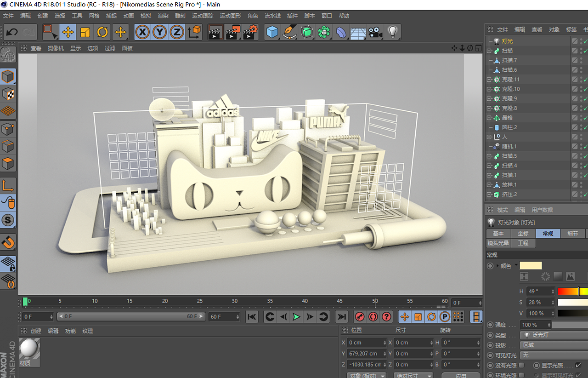Click the H hue slider bar
The image size is (588, 378).
(573, 291)
